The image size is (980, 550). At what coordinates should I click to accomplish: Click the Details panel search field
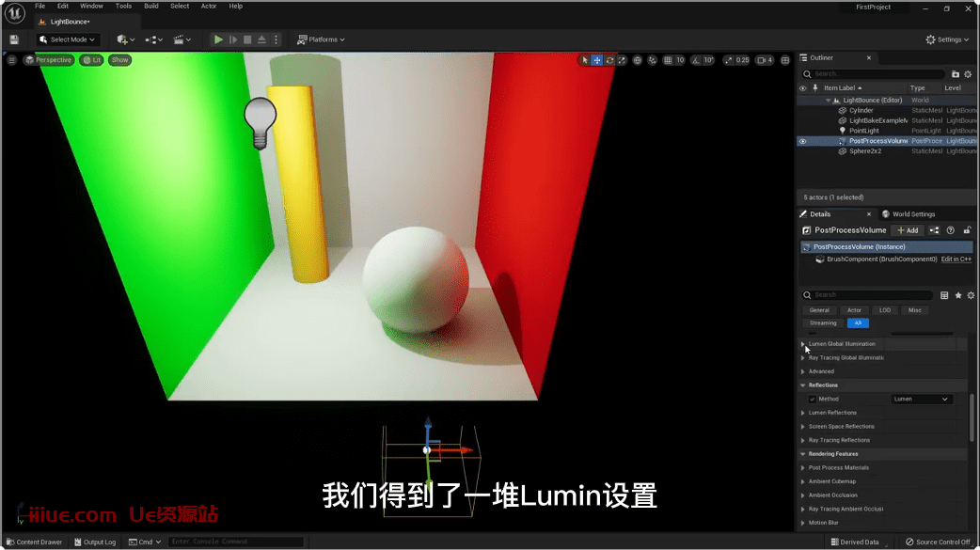tap(870, 295)
